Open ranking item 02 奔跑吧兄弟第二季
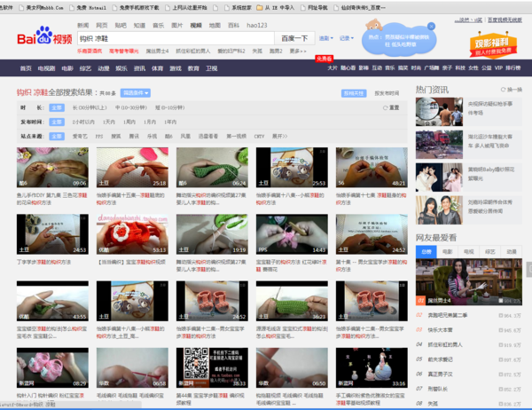This screenshot has height=410, width=532. (447, 315)
